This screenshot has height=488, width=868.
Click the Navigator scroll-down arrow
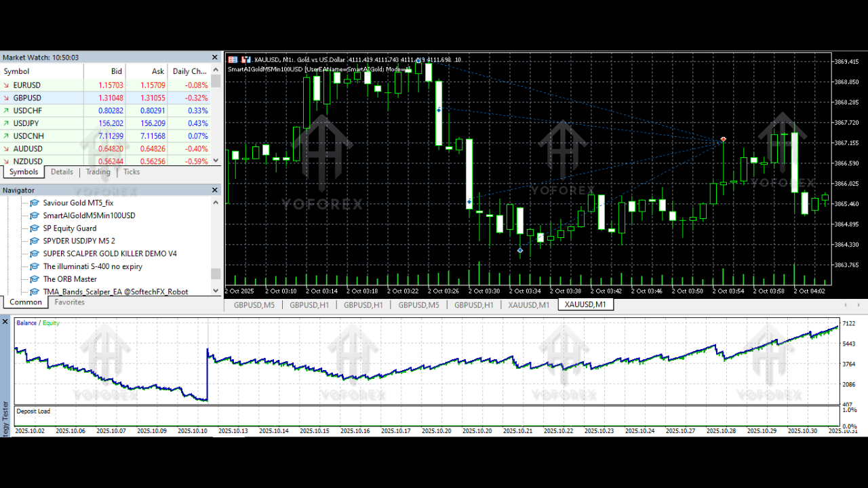216,290
